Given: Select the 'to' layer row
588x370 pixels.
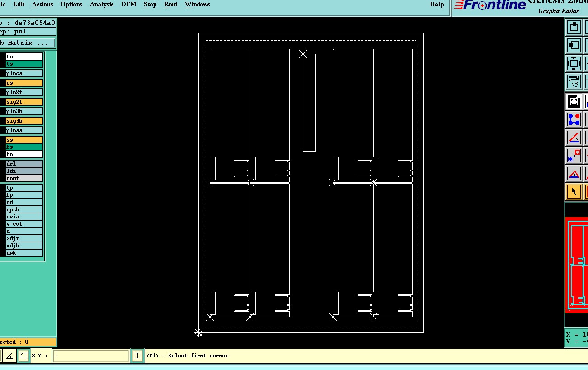Looking at the screenshot, I should 24,57.
